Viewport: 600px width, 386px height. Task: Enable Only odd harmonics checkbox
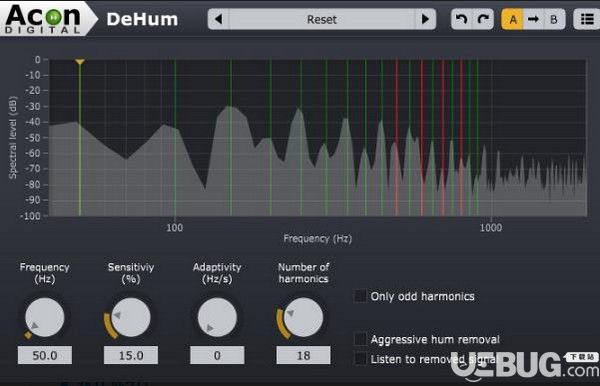coord(360,296)
